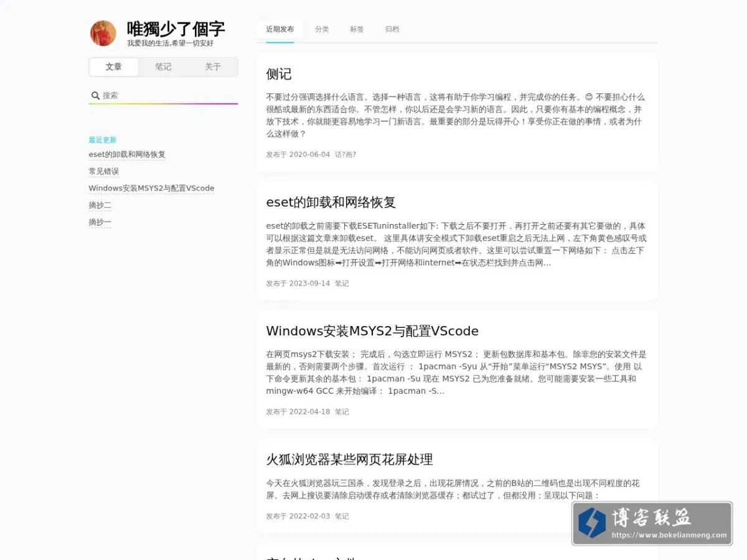This screenshot has height=560, width=747.
Task: Select the 文章 segment tab
Action: (x=113, y=67)
